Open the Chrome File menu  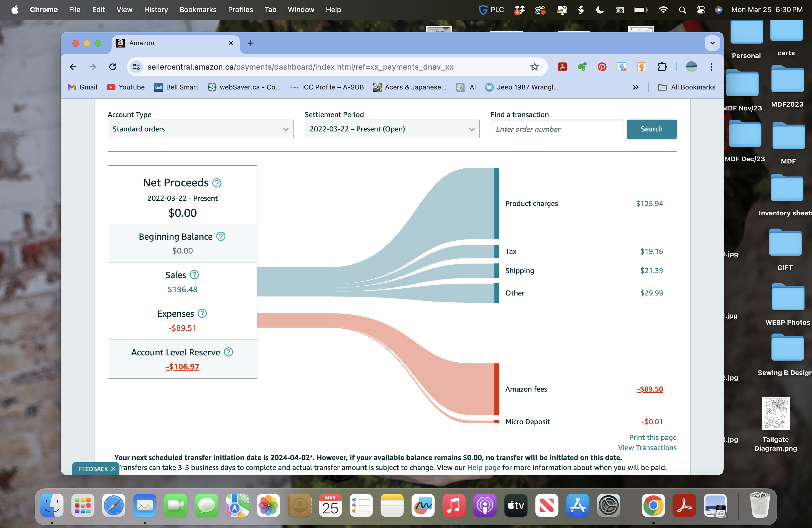(74, 10)
